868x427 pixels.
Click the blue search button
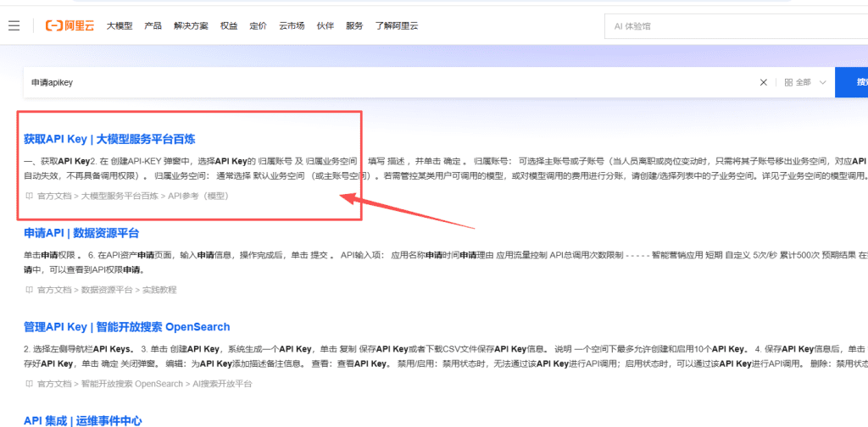(x=852, y=82)
